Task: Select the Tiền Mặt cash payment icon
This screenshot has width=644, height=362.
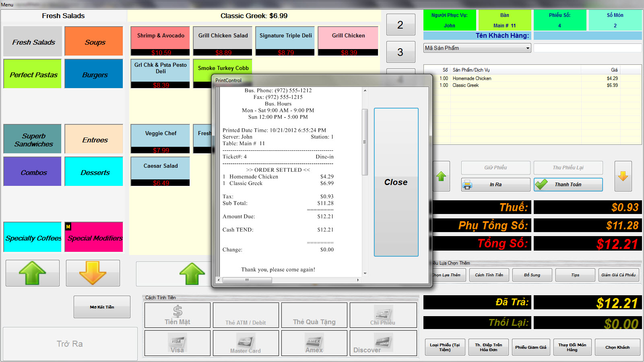Action: (x=178, y=315)
